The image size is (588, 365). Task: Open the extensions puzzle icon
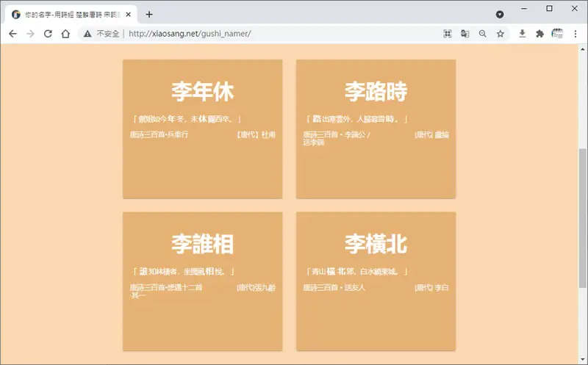point(539,34)
